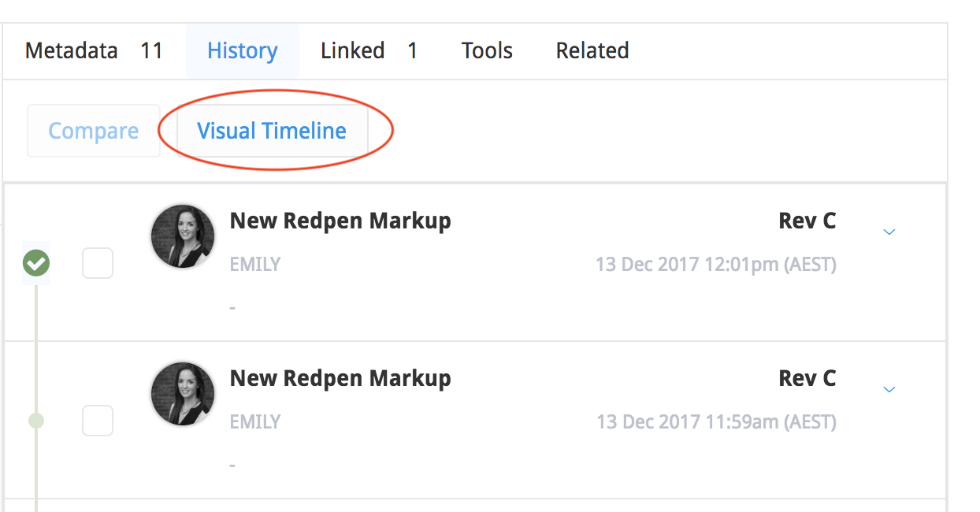Tick the checkbox for the 11:59am revision
This screenshot has width=980, height=512.
(x=98, y=421)
